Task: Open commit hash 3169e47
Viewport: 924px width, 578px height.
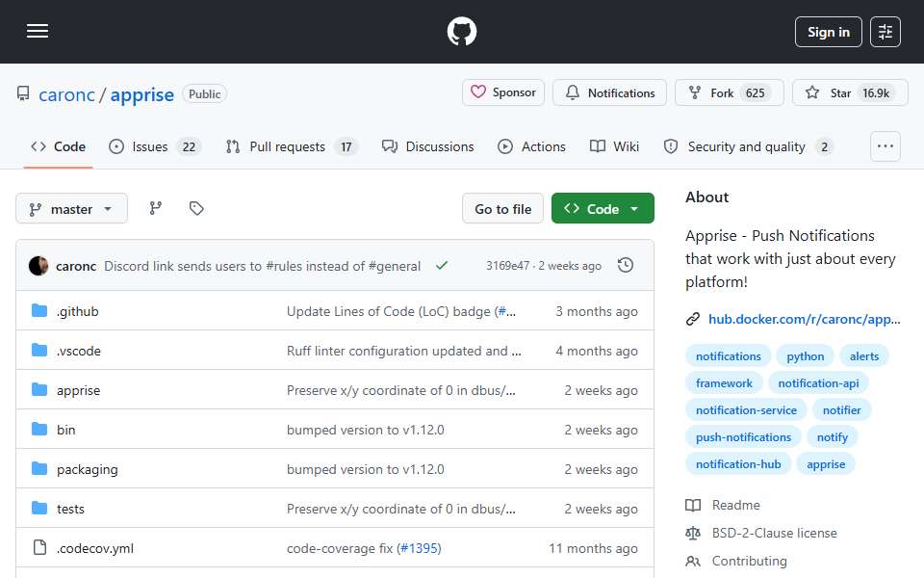Action: pos(507,266)
